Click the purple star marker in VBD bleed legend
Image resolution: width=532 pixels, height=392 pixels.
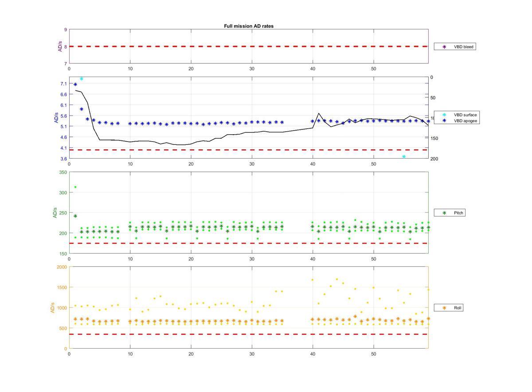click(444, 47)
